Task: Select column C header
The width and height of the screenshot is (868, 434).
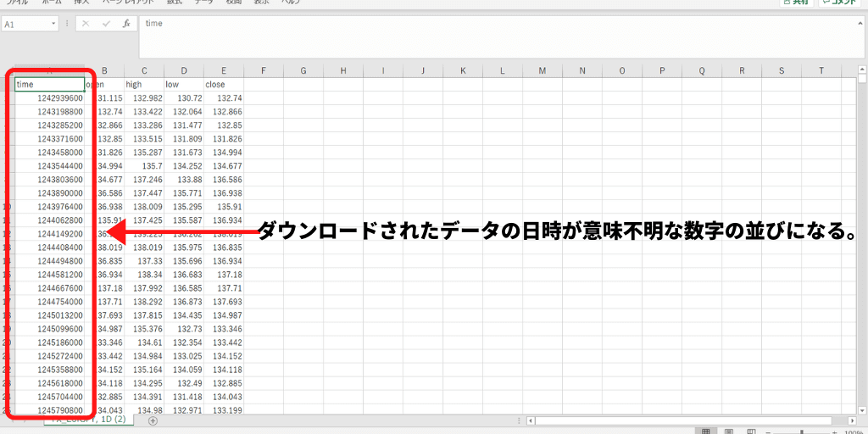Action: click(144, 71)
